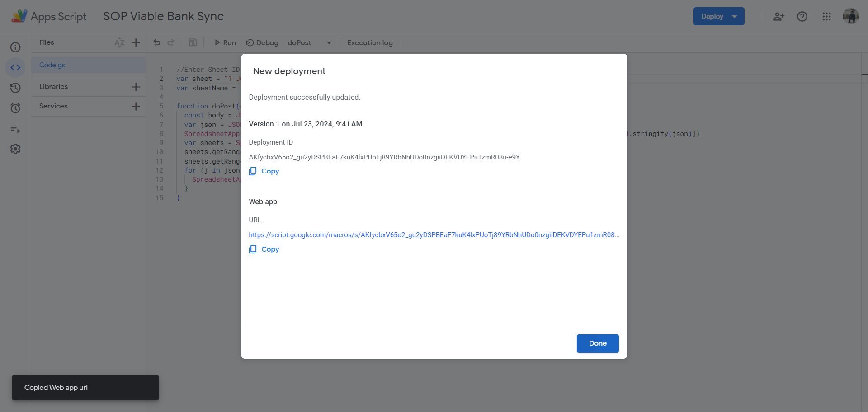The width and height of the screenshot is (868, 412).
Task: Open the doPost function selector dropdown
Action: click(x=310, y=42)
